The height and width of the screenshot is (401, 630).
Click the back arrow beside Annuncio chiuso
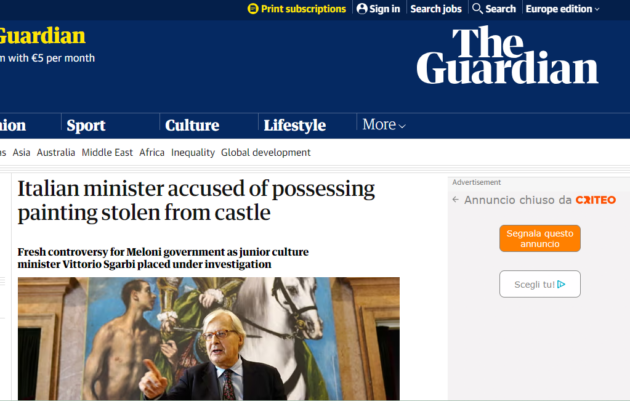[455, 199]
